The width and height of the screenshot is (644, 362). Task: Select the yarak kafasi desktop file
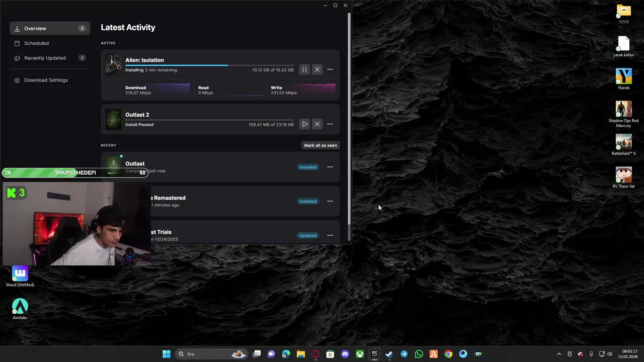pyautogui.click(x=623, y=47)
